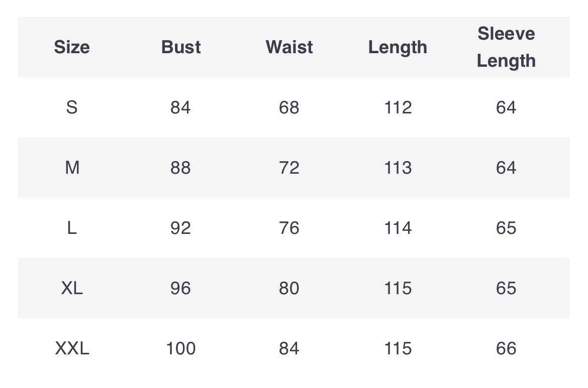Click the Length column header
Image resolution: width=588 pixels, height=388 pixels.
tap(398, 48)
